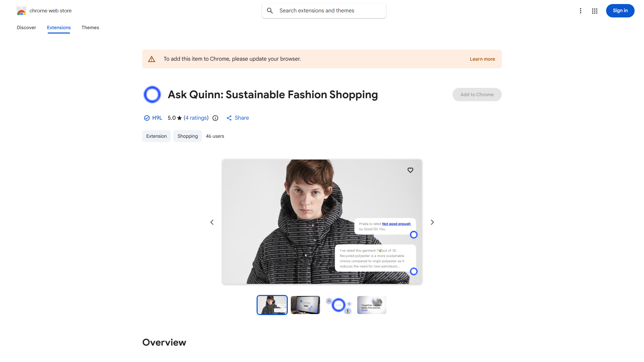
Task: Select the 'keep the planet blue' thumbnail
Action: pos(372,305)
